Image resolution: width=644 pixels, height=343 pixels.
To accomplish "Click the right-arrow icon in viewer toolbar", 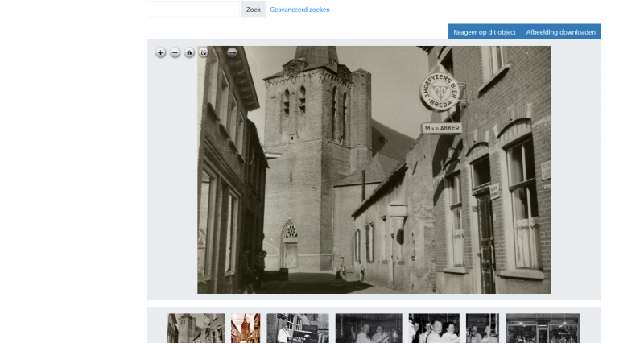I will point(232,52).
